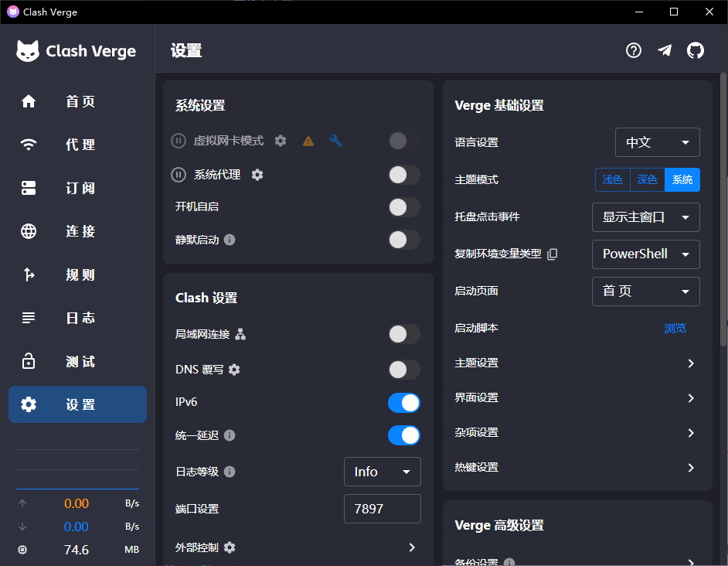Screen dimensions: 728x566
Task: Open the Telegram channel icon
Action: [665, 50]
